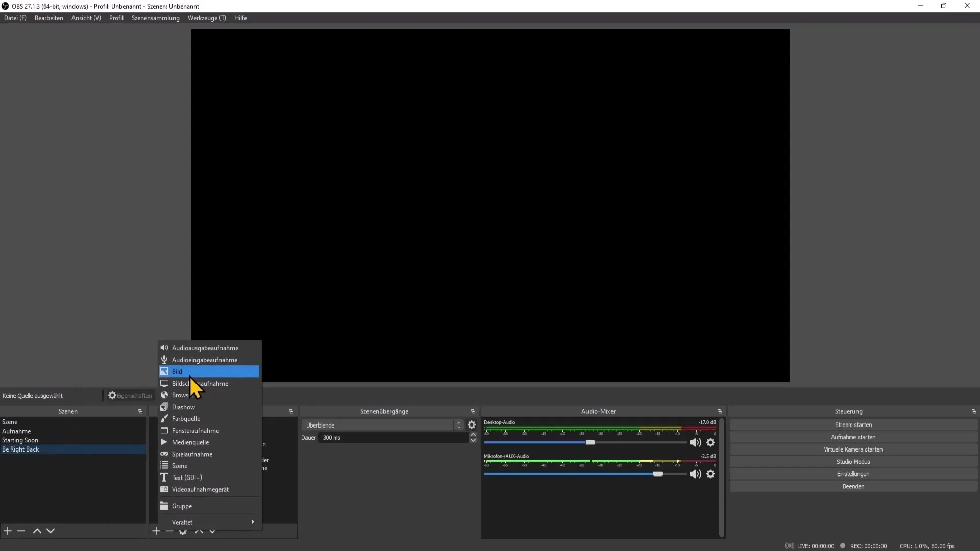Open transition properties gear icon
This screenshot has height=551, width=980.
click(x=472, y=425)
